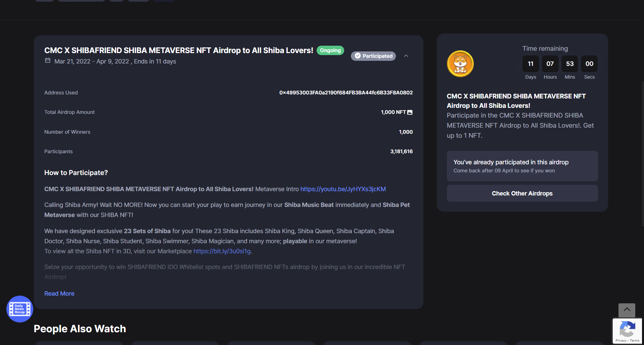Collapse the airdrop details chevron
Viewport: 644px width, 345px height.
point(406,56)
